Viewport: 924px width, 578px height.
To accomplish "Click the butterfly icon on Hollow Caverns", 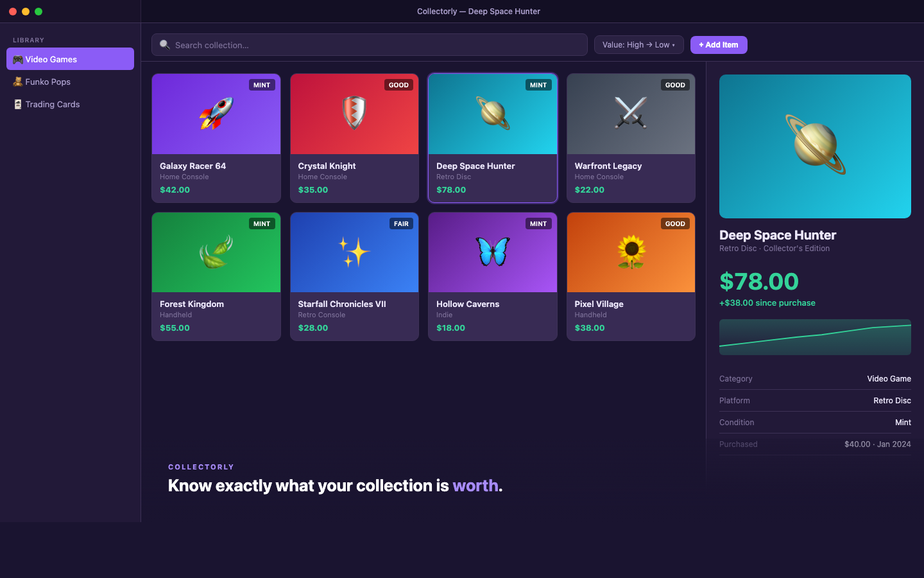I will tap(492, 252).
